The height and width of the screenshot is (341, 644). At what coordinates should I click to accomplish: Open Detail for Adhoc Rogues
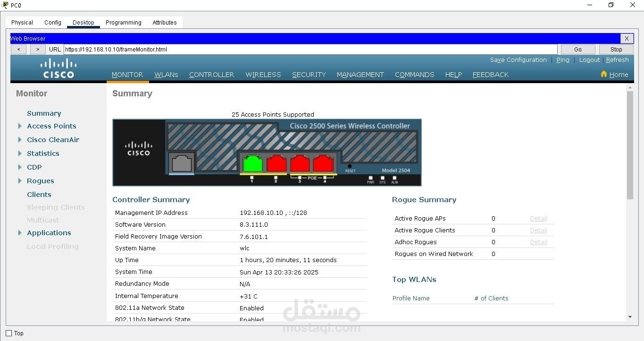[x=538, y=242]
